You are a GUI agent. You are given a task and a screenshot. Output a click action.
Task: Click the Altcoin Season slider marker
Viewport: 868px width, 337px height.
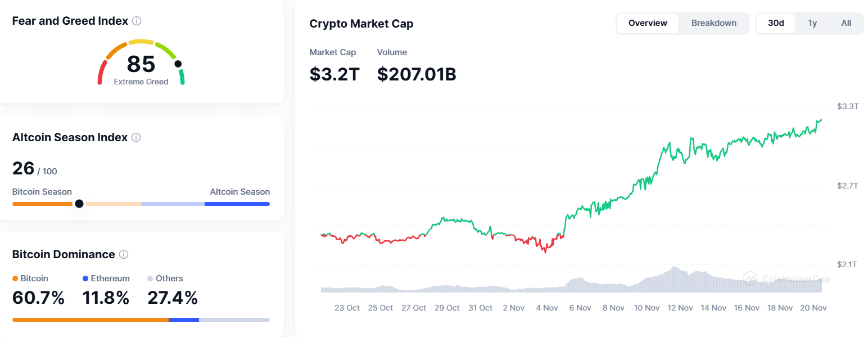(x=79, y=204)
